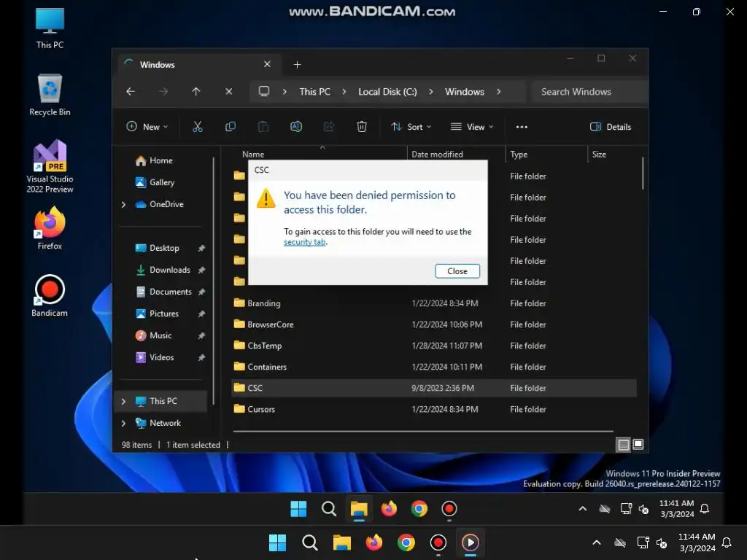This screenshot has height=560, width=747.
Task: Click outer taskbar Firefox icon
Action: [374, 542]
